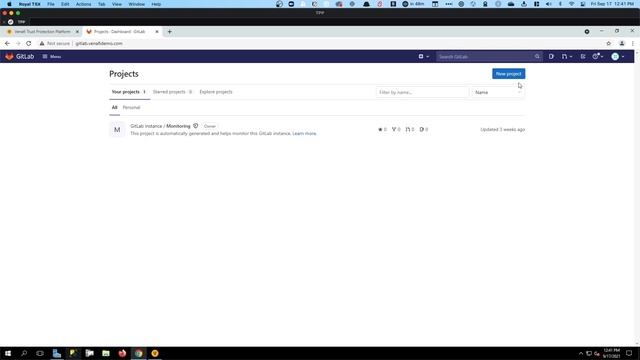
Task: Click the Not secure warning in address bar
Action: coord(55,43)
